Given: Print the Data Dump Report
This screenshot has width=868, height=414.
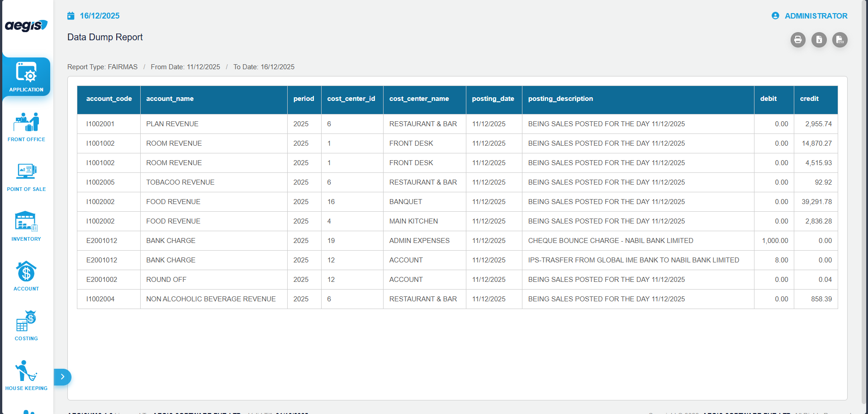Looking at the screenshot, I should click(x=798, y=40).
